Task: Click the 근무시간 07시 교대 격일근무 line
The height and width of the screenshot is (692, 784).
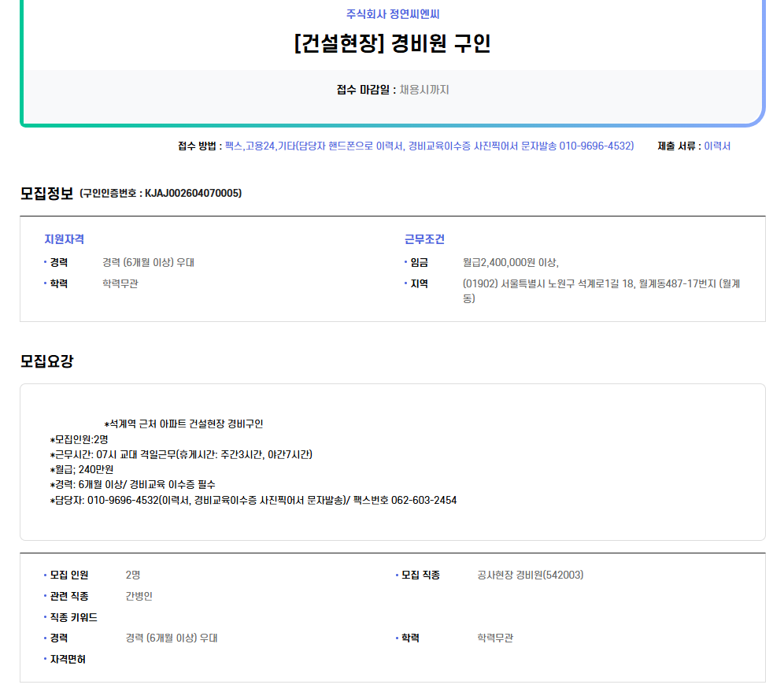Action: pyautogui.click(x=181, y=454)
